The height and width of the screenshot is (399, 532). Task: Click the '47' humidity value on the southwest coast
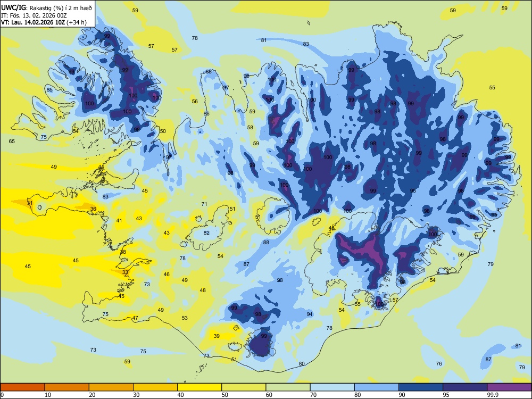135,318
